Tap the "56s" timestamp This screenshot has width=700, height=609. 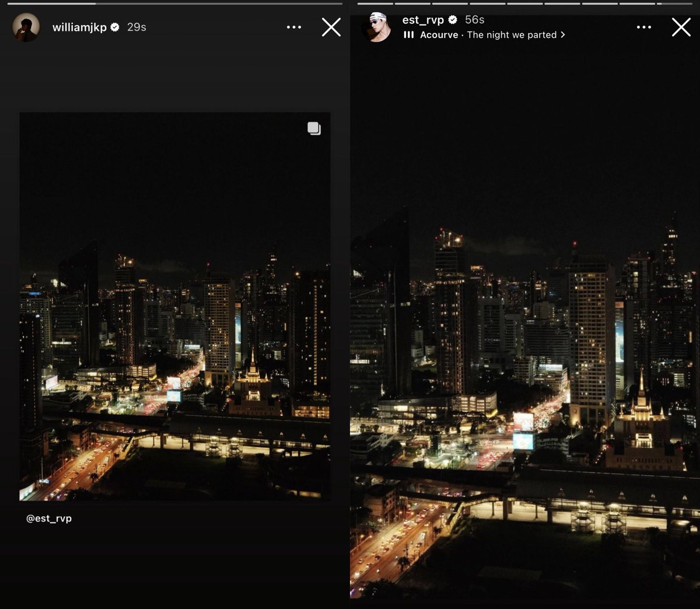tap(475, 20)
